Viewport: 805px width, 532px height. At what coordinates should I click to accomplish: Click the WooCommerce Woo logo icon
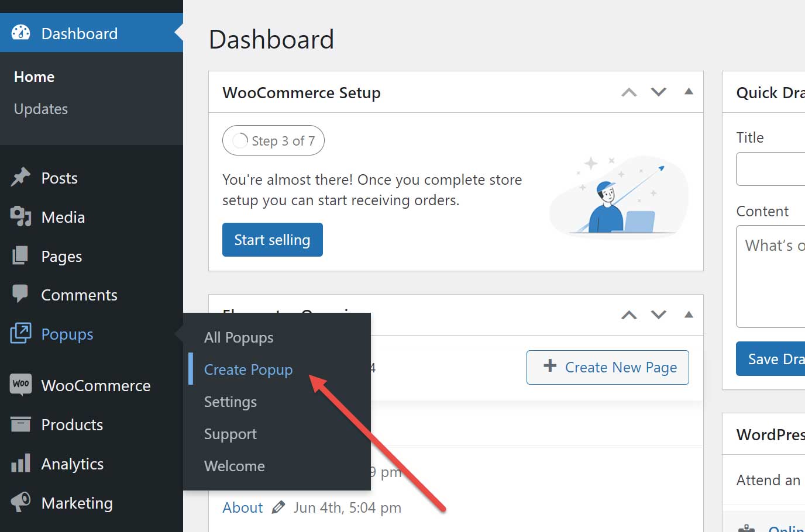20,385
